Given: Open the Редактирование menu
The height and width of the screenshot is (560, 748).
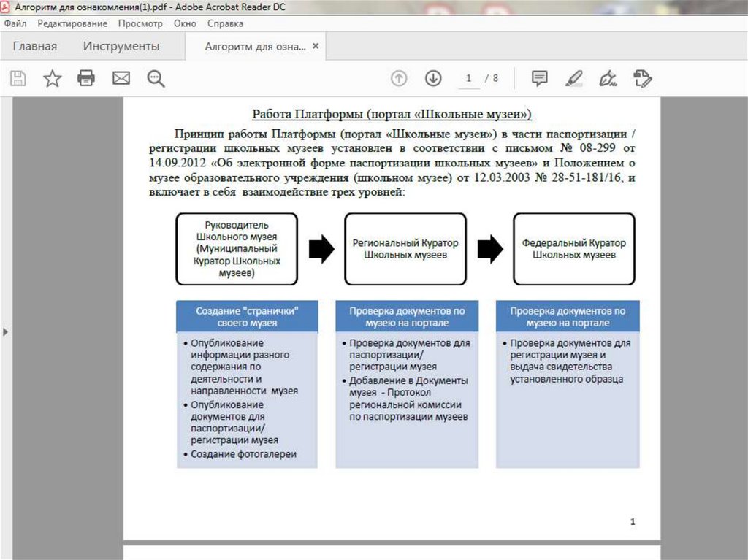Looking at the screenshot, I should [x=72, y=23].
